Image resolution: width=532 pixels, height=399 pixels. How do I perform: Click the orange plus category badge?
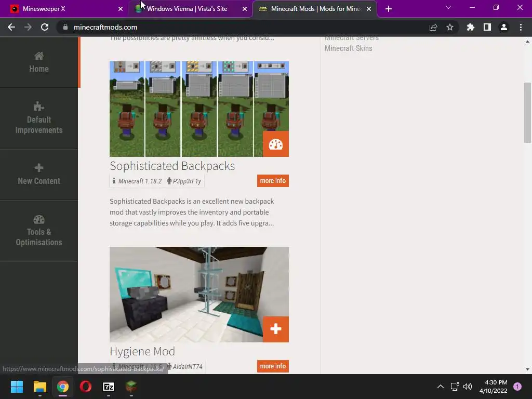click(276, 329)
